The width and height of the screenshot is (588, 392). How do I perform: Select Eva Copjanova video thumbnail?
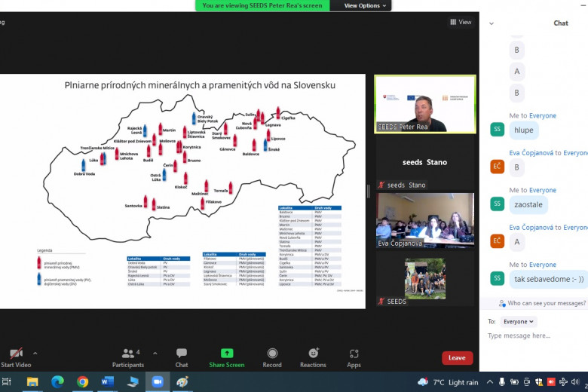coord(425,220)
